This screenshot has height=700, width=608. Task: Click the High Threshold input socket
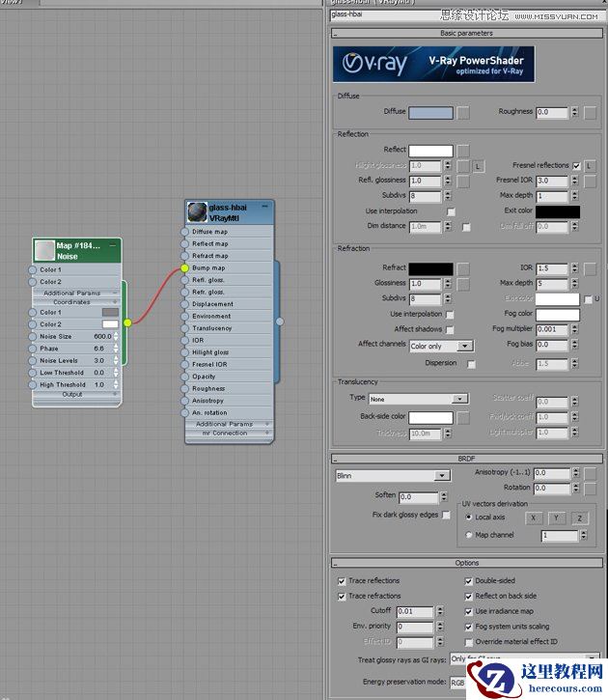(32, 385)
